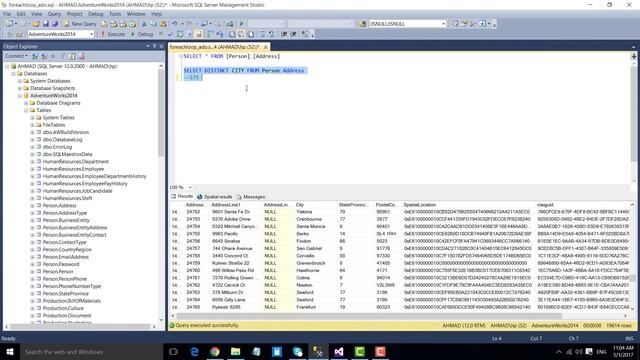Screen dimensions: 640x360
Task: Open the Connect dropdown in Object Explorer
Action: [x=17, y=56]
